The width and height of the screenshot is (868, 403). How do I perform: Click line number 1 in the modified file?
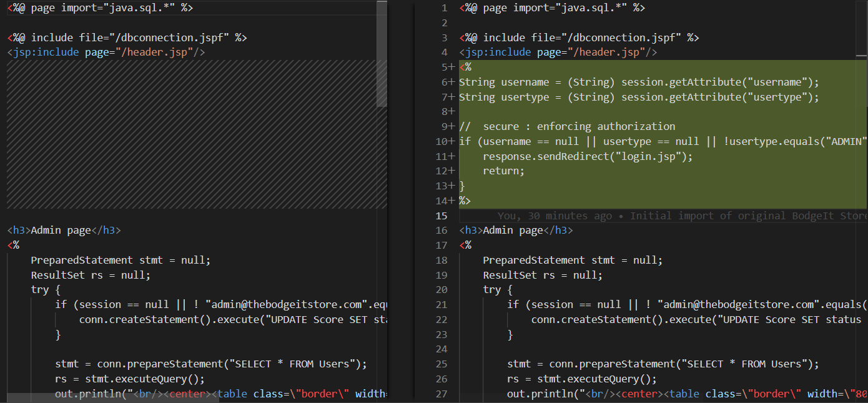point(444,8)
